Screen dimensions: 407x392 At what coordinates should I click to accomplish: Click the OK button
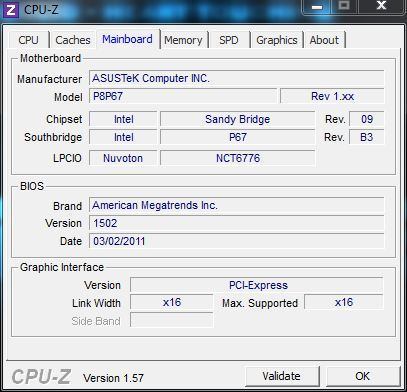pyautogui.click(x=363, y=376)
